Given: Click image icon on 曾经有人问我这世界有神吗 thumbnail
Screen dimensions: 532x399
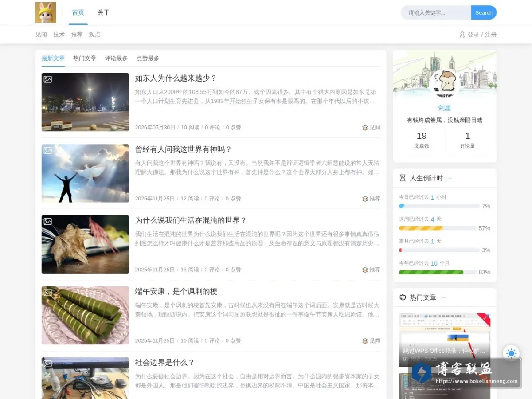Looking at the screenshot, I should pos(48,150).
